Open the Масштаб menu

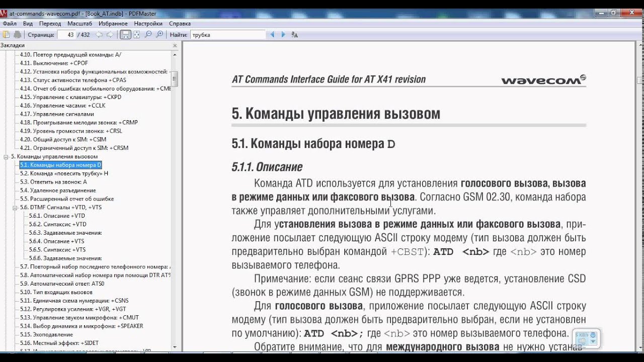(x=80, y=24)
